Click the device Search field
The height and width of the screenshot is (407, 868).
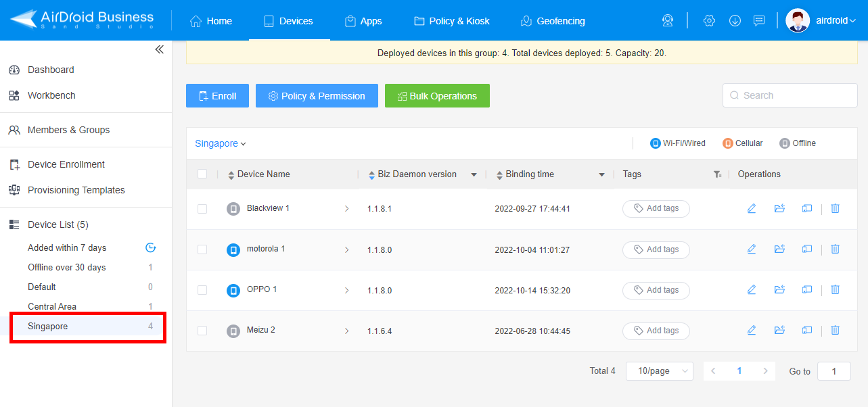[x=790, y=95]
